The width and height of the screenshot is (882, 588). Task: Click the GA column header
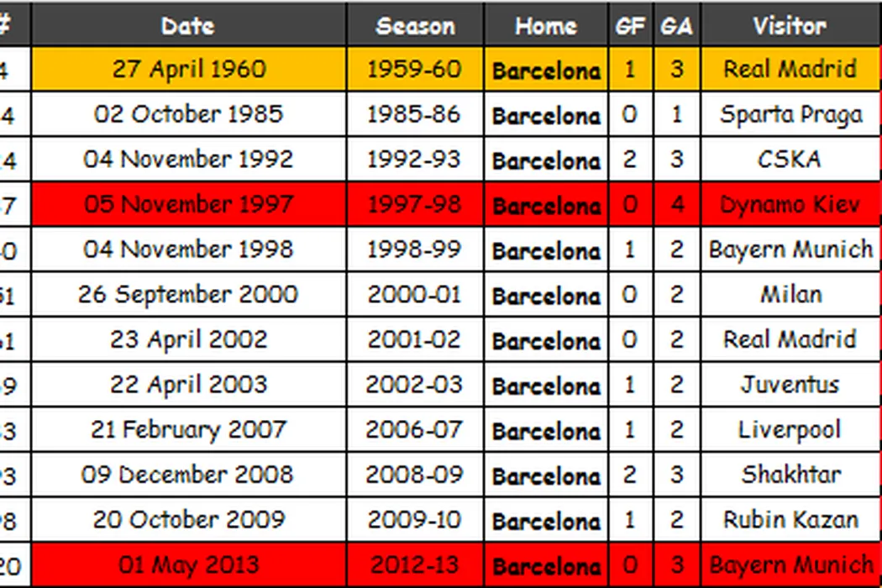click(676, 25)
